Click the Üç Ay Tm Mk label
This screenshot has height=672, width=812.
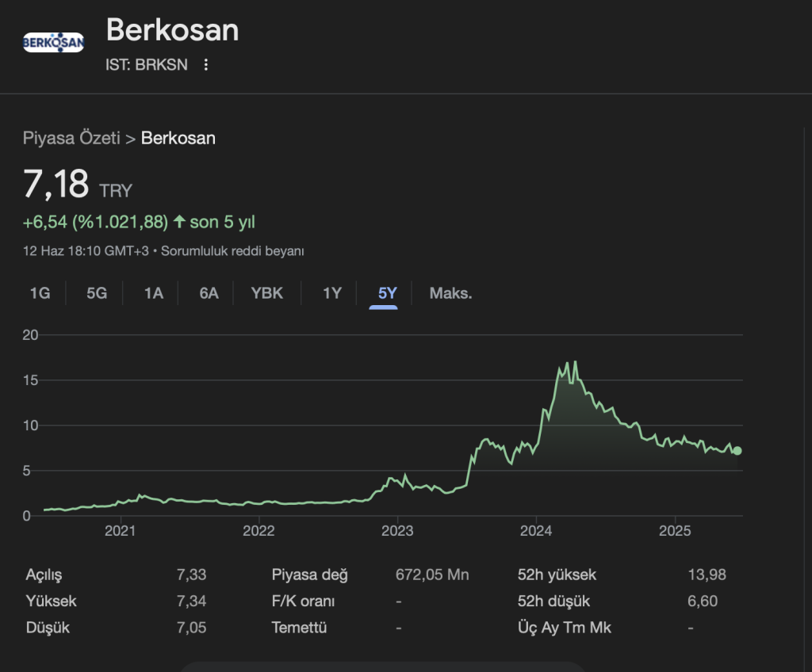click(x=565, y=628)
